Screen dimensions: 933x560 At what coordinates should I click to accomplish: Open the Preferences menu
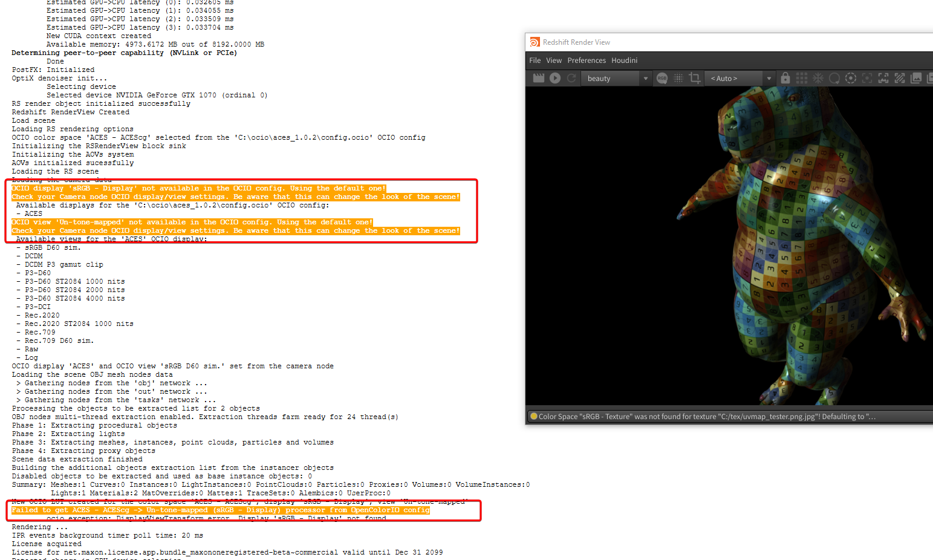point(587,60)
